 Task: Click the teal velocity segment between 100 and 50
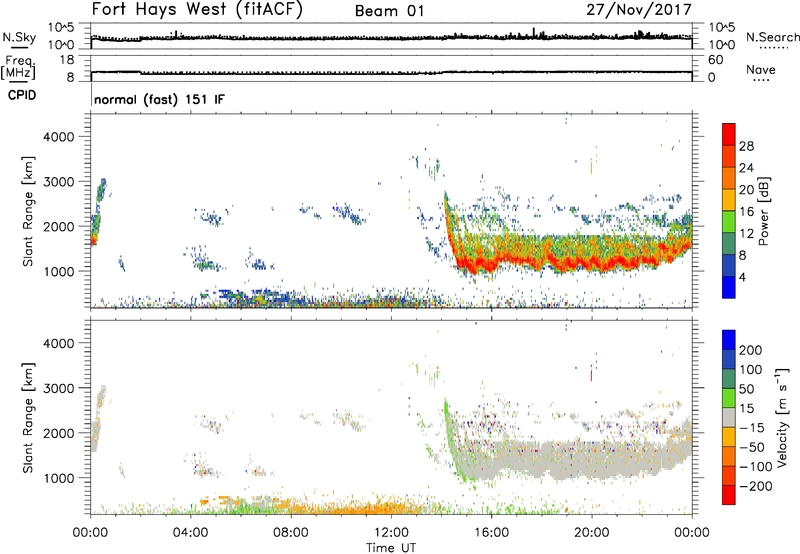(x=729, y=379)
